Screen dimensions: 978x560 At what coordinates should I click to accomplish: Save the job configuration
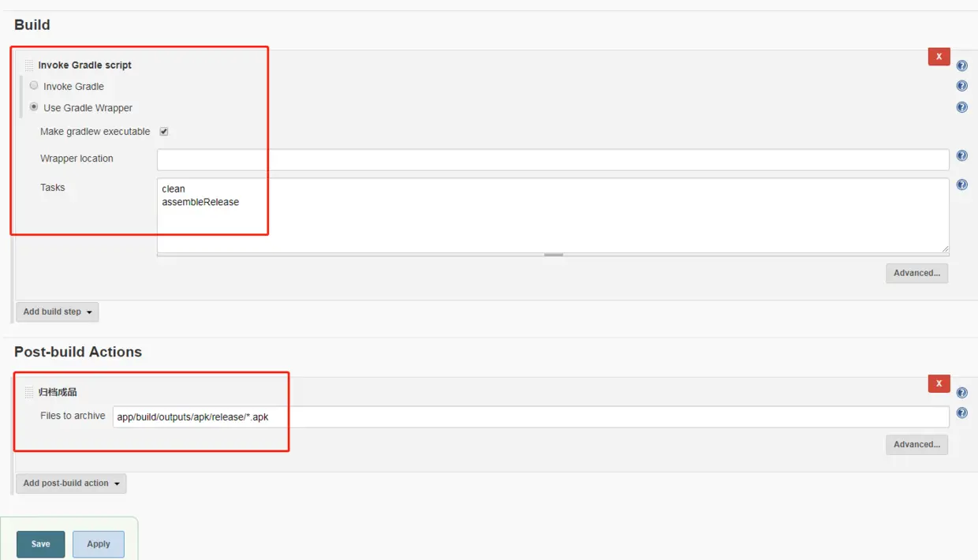(41, 544)
